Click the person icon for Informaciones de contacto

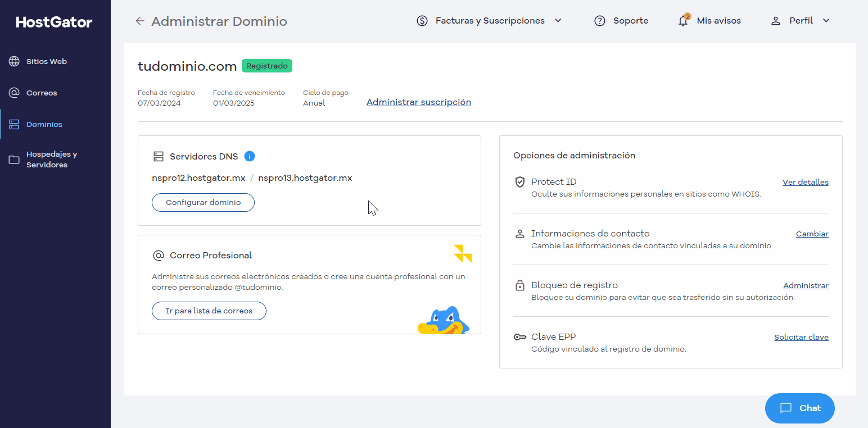[520, 234]
